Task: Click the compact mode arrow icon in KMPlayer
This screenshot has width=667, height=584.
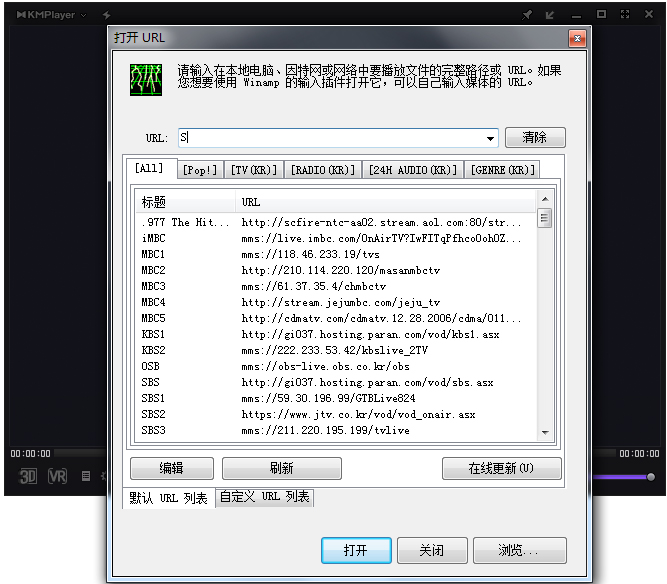Action: pyautogui.click(x=550, y=15)
